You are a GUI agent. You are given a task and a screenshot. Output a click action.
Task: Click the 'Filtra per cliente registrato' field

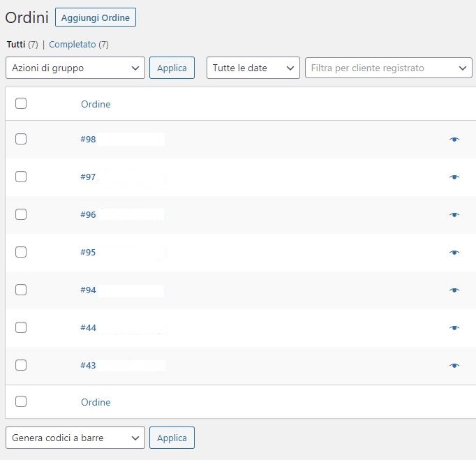389,68
